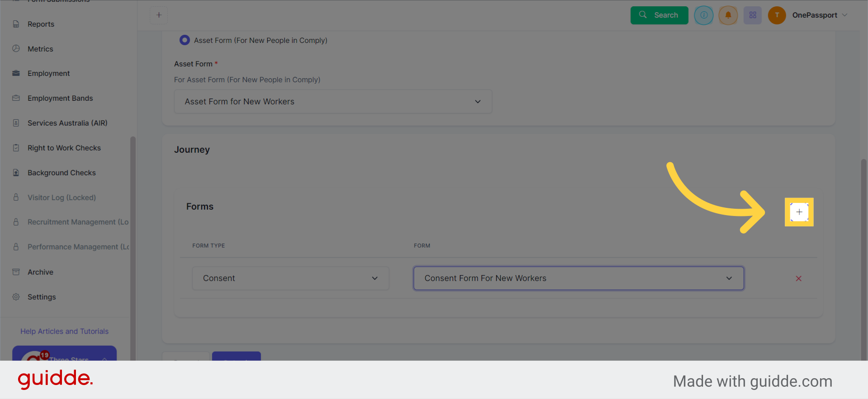Screen dimensions: 868x399
Task: Click the Recruitment Management lock icon
Action: click(x=16, y=222)
